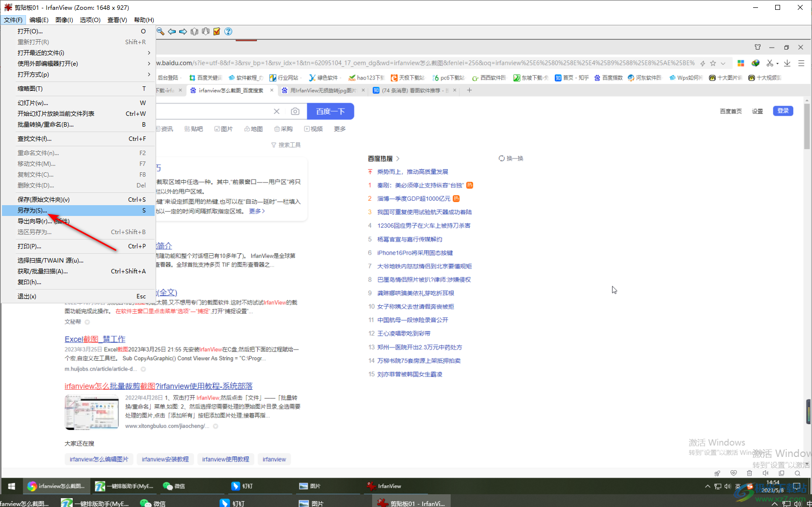Open browser downloads arrow icon
The width and height of the screenshot is (812, 507).
(787, 63)
